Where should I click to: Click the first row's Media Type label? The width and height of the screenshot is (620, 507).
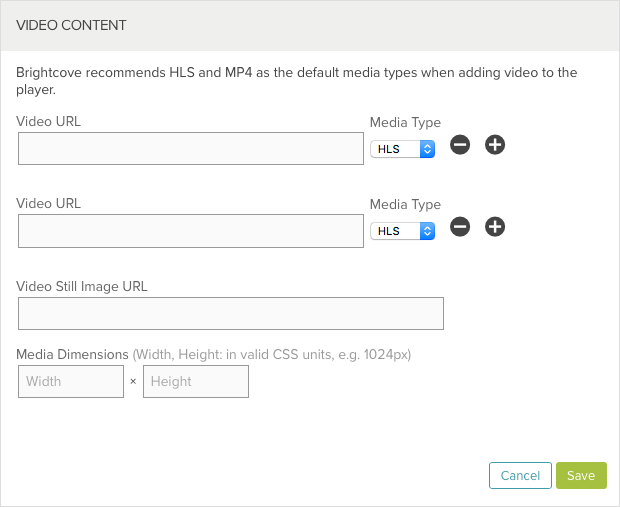click(405, 123)
